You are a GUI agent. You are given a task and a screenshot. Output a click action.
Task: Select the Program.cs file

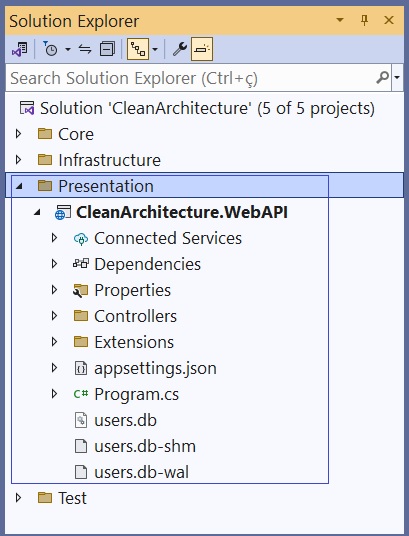click(136, 394)
